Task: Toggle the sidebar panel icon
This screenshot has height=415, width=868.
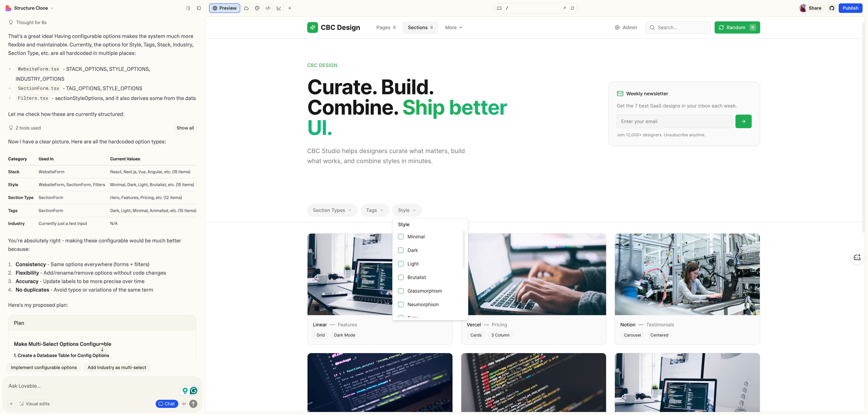Action: tap(199, 8)
